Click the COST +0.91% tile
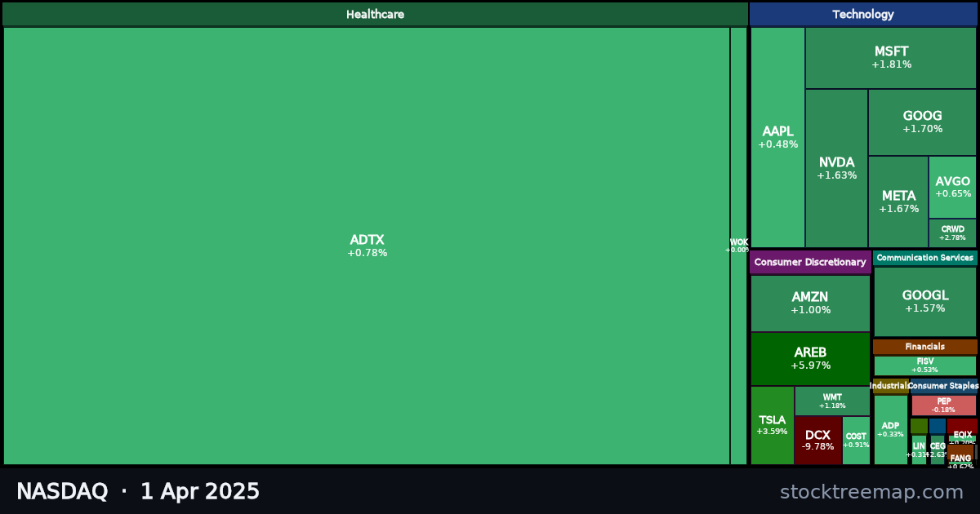This screenshot has width=980, height=514. [x=856, y=441]
